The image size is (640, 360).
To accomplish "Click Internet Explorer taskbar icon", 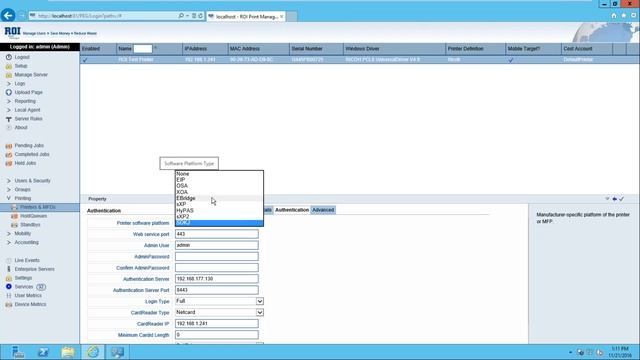I will click(93, 352).
